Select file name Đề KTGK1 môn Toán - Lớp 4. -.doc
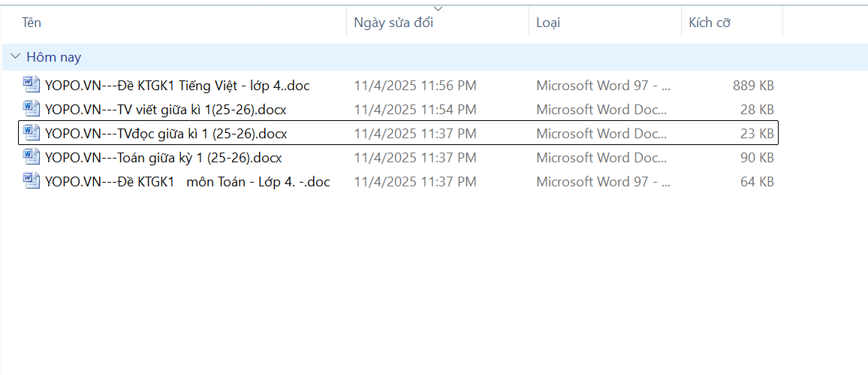Screen dimensions: 868x375 point(187,182)
